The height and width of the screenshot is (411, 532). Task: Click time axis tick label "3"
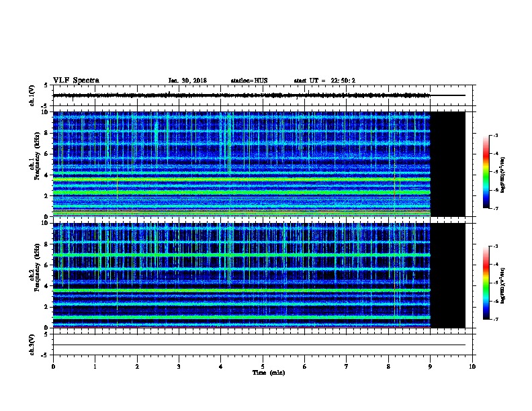(179, 367)
